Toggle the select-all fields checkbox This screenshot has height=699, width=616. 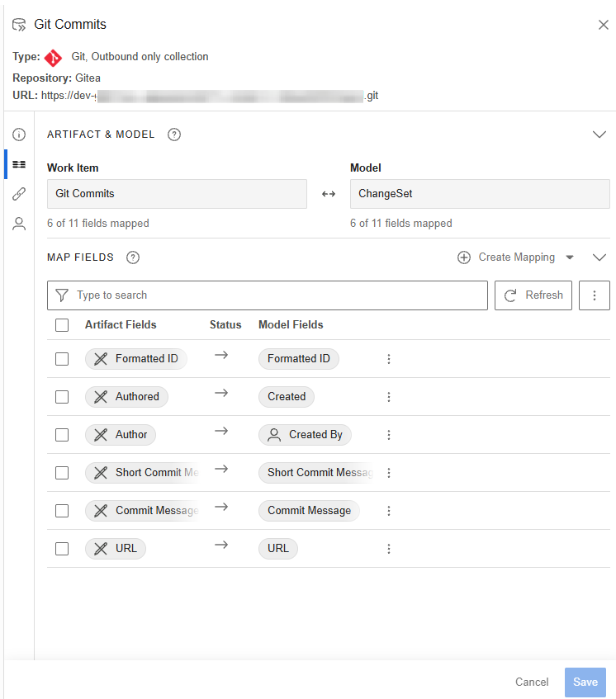(x=62, y=325)
